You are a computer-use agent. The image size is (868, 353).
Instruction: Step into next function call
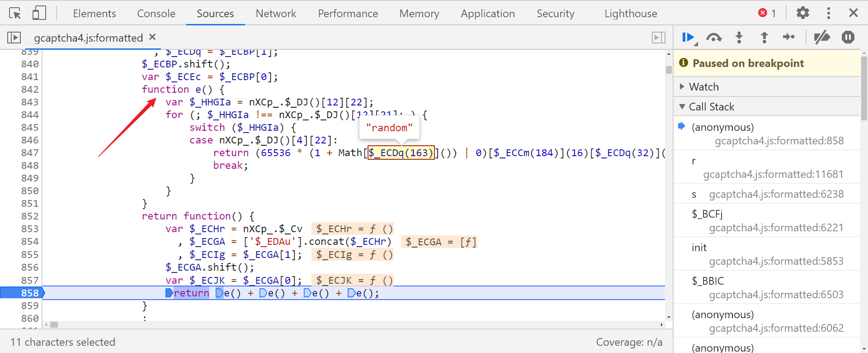[739, 37]
